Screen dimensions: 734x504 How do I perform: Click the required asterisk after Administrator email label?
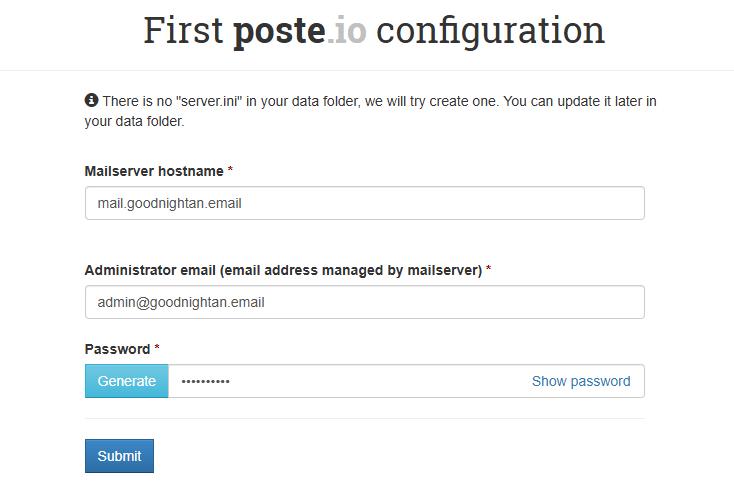[488, 270]
